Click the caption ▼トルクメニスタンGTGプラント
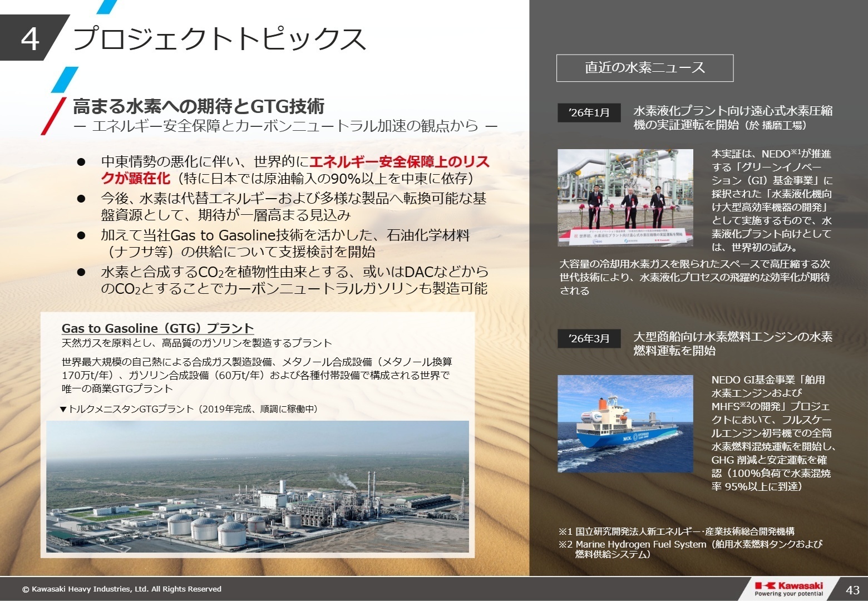This screenshot has width=868, height=601. [x=189, y=409]
